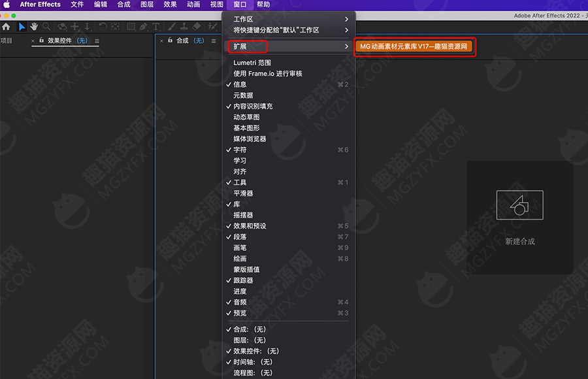588x379 pixels.
Task: Open the 基本图形 panel
Action: tap(288, 128)
